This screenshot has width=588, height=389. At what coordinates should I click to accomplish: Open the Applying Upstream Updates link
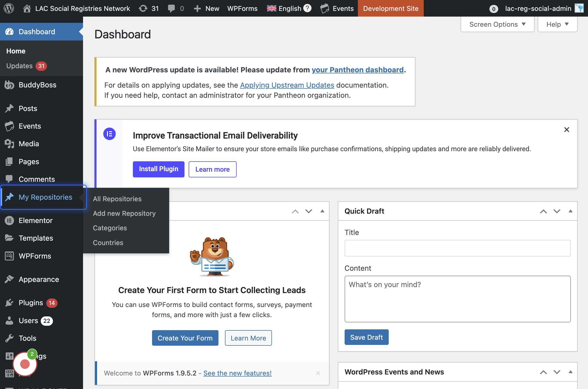click(x=287, y=85)
